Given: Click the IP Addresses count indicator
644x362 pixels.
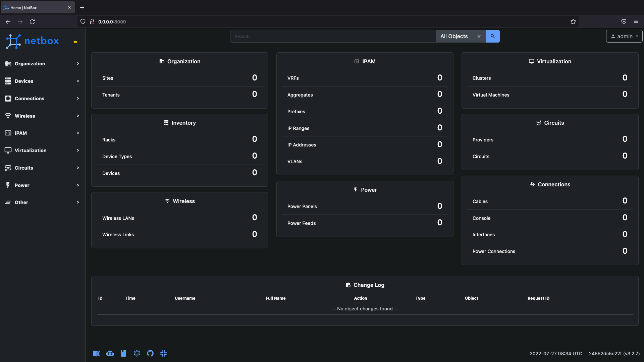Looking at the screenshot, I should 439,144.
